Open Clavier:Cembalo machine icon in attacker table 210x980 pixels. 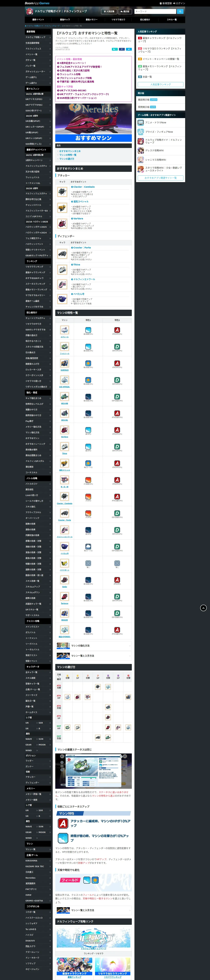point(62,191)
